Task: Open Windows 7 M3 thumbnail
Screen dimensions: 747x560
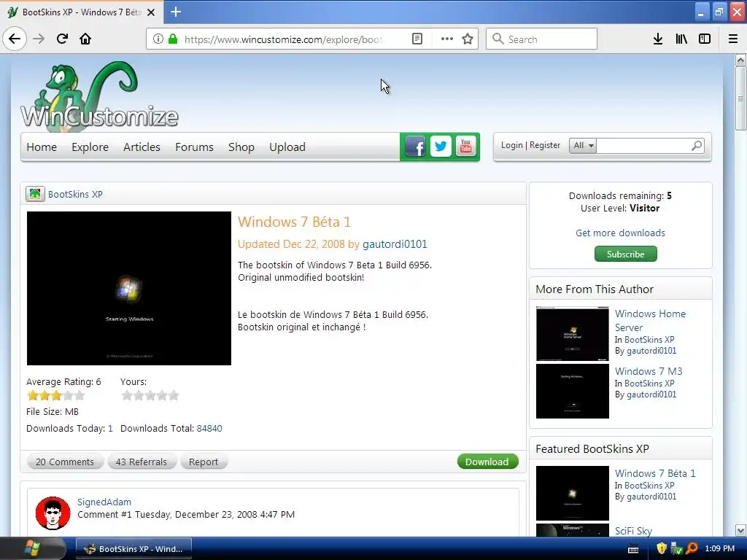Action: click(573, 391)
